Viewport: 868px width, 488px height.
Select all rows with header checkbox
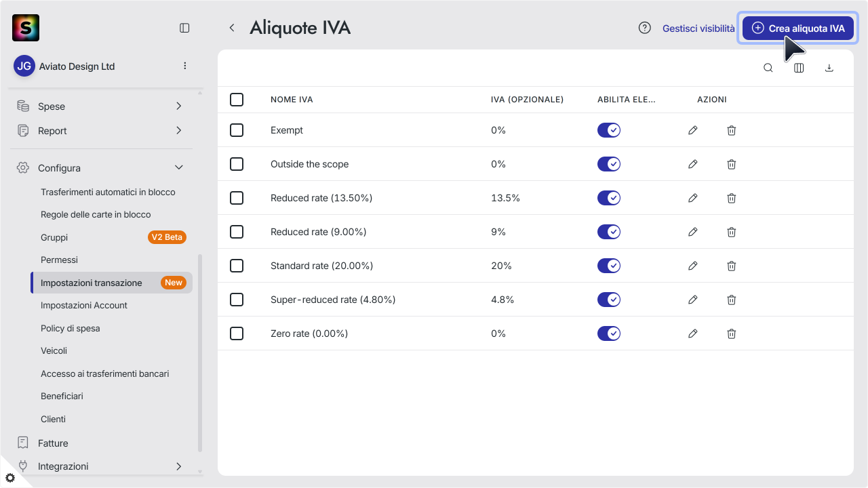pos(237,100)
